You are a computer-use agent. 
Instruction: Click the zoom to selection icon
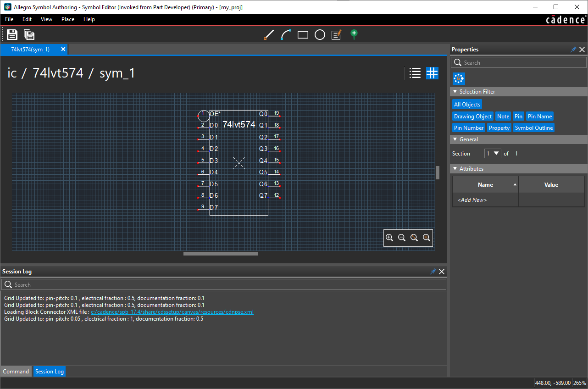[427, 238]
